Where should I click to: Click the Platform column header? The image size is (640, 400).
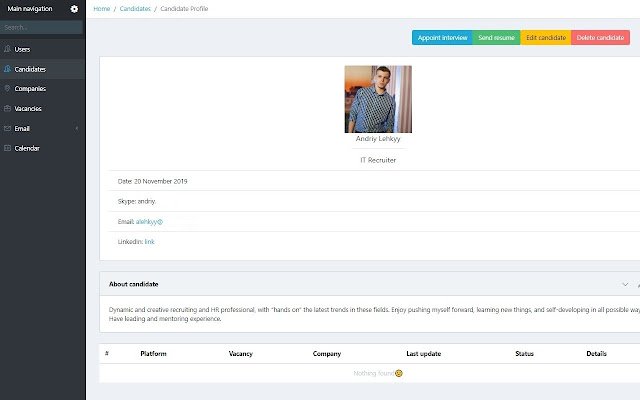[x=153, y=353]
